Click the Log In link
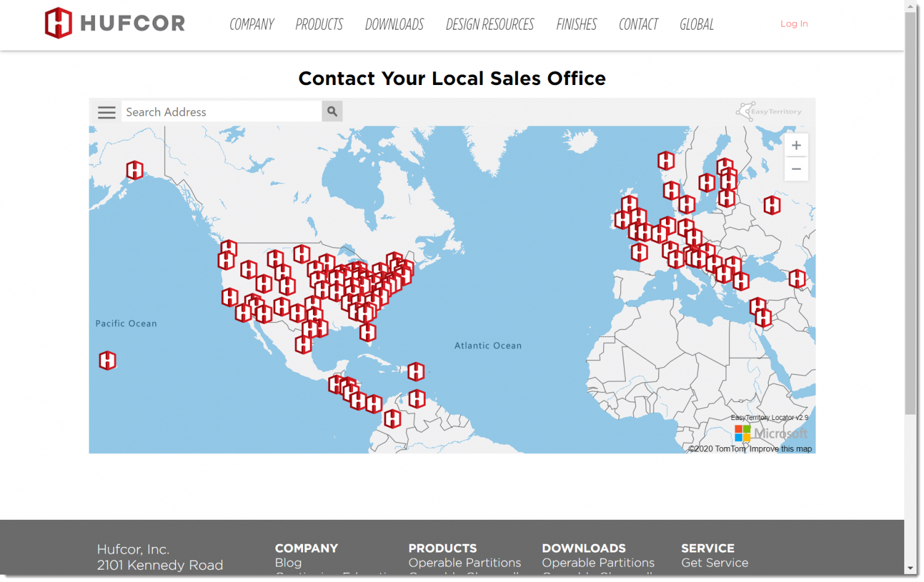Screen dimensions: 924x582 pos(793,23)
